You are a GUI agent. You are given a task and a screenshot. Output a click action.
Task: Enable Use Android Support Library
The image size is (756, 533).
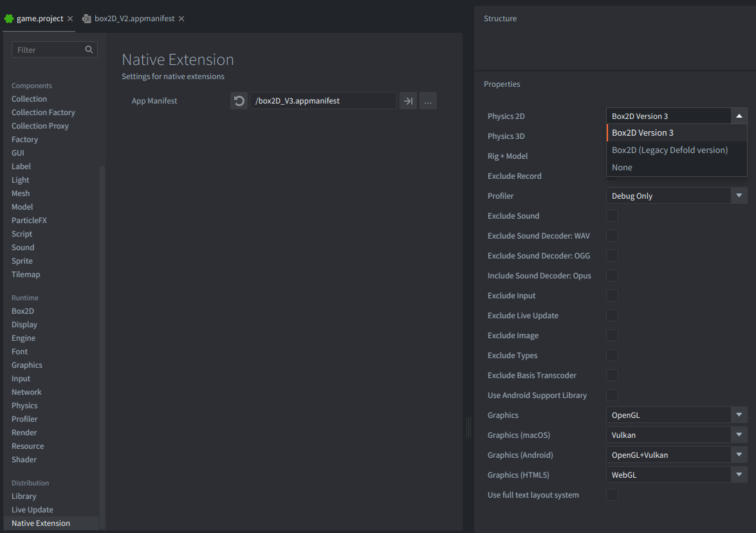pyautogui.click(x=612, y=395)
